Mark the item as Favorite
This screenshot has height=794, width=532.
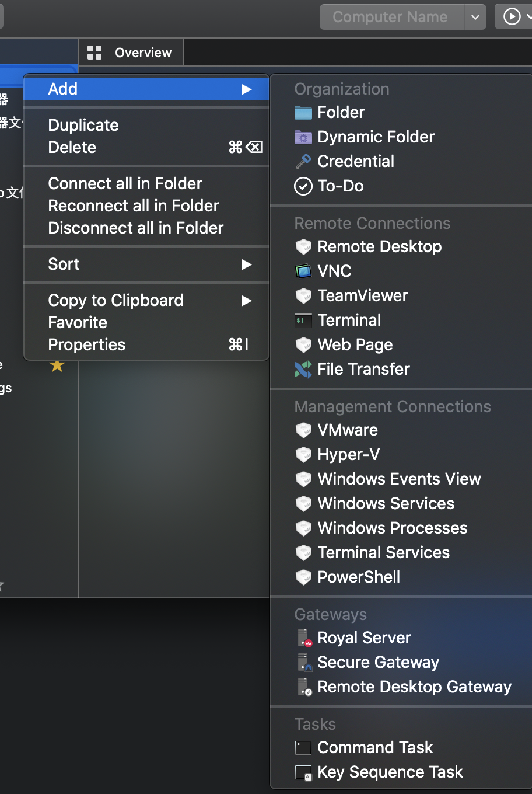click(x=78, y=322)
